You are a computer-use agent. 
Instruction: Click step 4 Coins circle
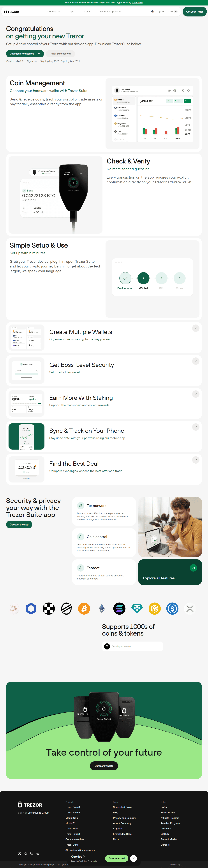click(x=179, y=278)
